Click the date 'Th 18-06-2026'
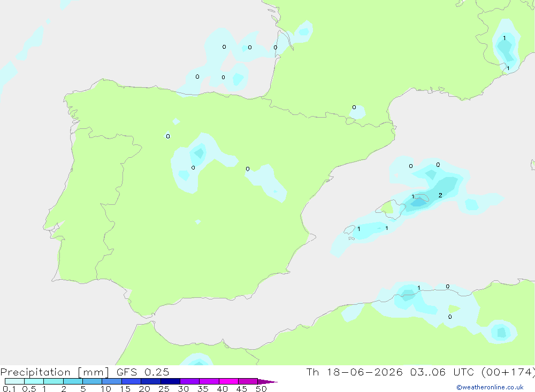This screenshot has width=535, height=392. (x=355, y=372)
